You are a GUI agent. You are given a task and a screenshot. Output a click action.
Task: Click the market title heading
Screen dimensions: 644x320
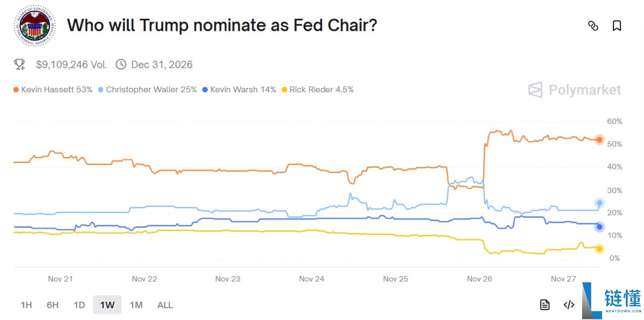222,25
